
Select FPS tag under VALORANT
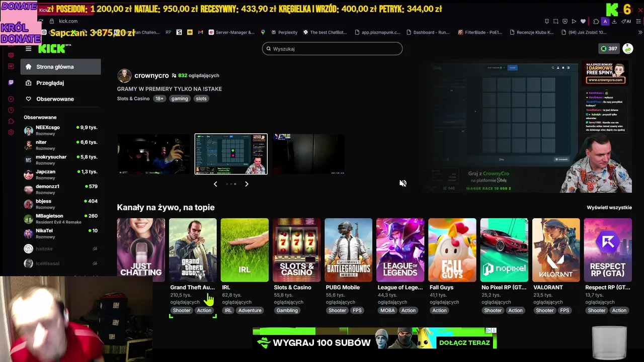pyautogui.click(x=565, y=310)
